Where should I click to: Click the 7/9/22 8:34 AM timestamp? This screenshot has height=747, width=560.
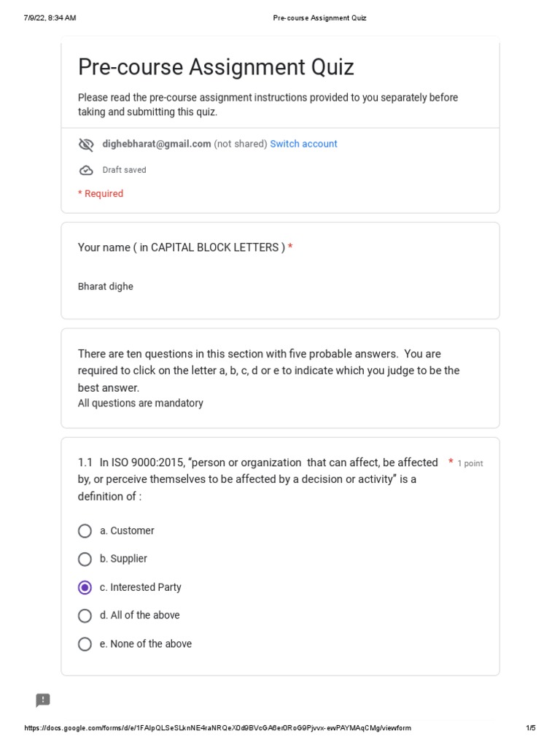[50, 18]
